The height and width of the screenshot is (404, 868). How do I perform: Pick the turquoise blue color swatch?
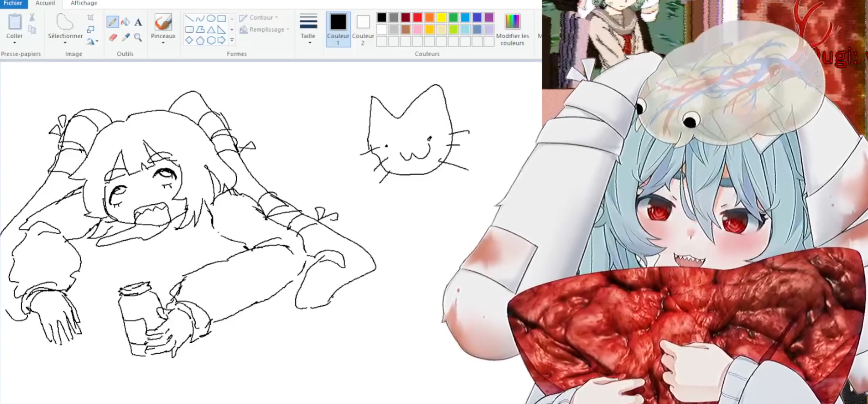465,18
